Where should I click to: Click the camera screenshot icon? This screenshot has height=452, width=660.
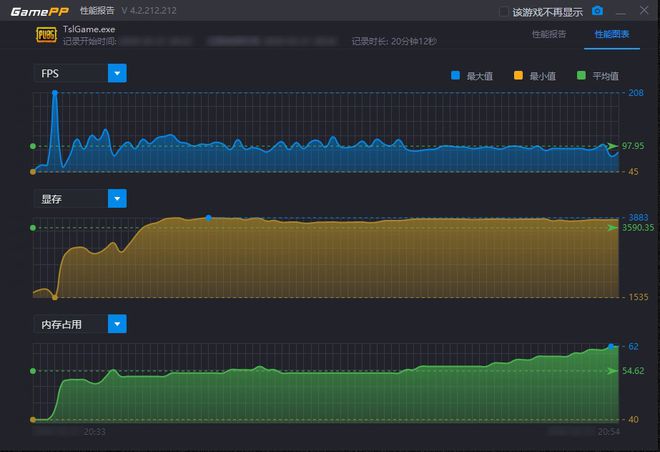pyautogui.click(x=597, y=11)
